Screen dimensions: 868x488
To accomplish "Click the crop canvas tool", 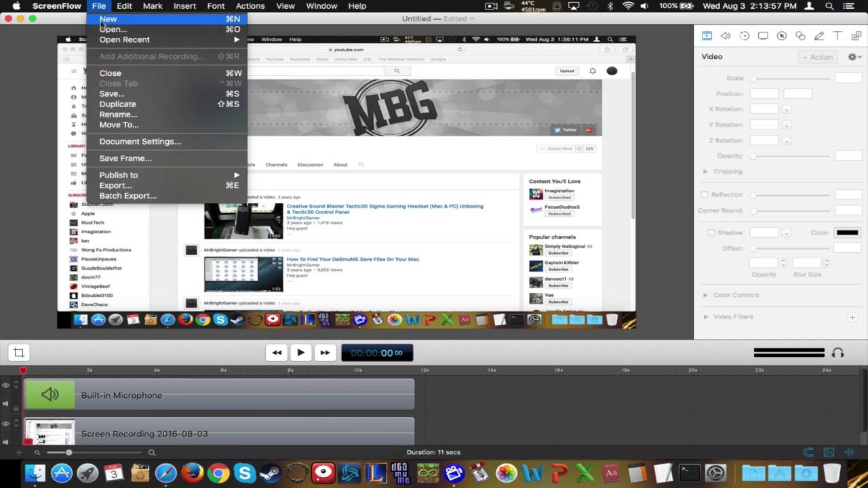I will pos(19,352).
